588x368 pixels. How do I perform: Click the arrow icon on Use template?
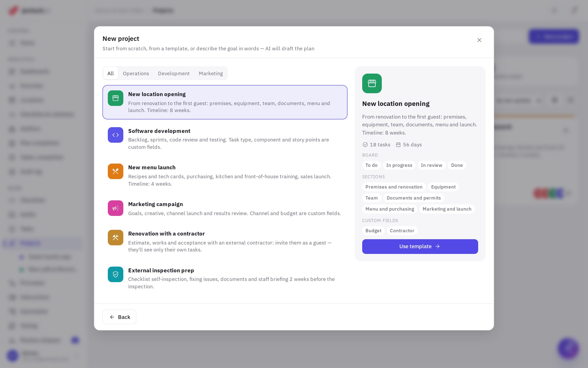coord(438,247)
